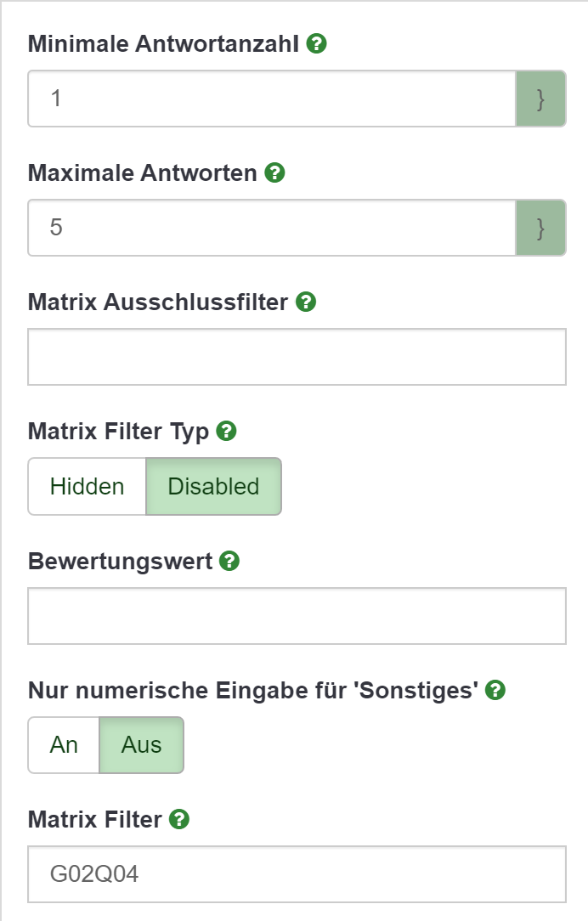This screenshot has width=588, height=921.
Task: Edit the Matrix Filter field containing G02Q04
Action: 297,873
